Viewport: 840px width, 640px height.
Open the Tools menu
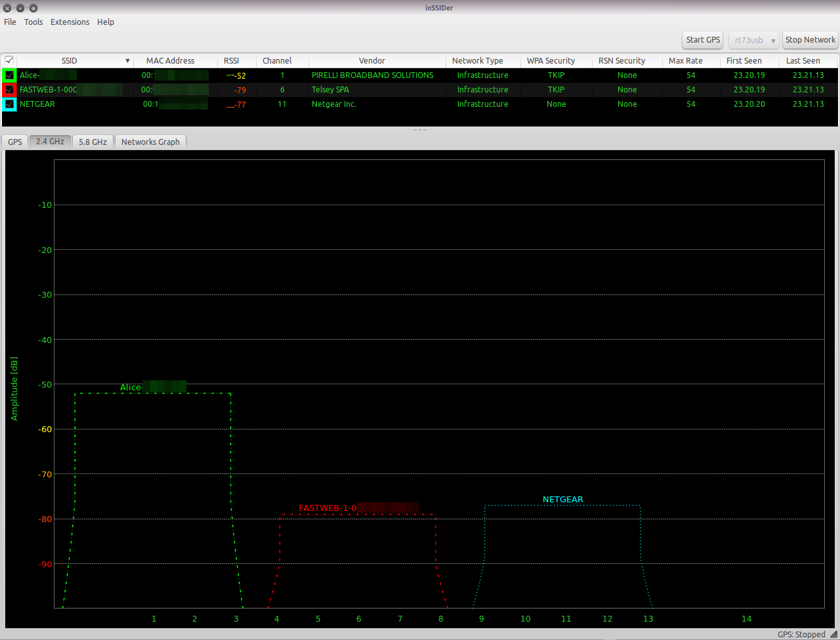pos(33,22)
